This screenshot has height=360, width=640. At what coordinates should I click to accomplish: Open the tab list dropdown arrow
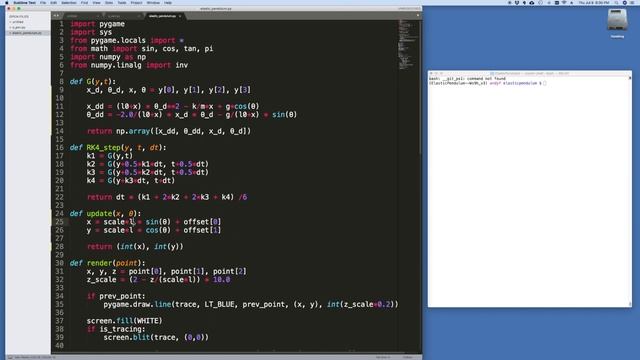click(418, 16)
